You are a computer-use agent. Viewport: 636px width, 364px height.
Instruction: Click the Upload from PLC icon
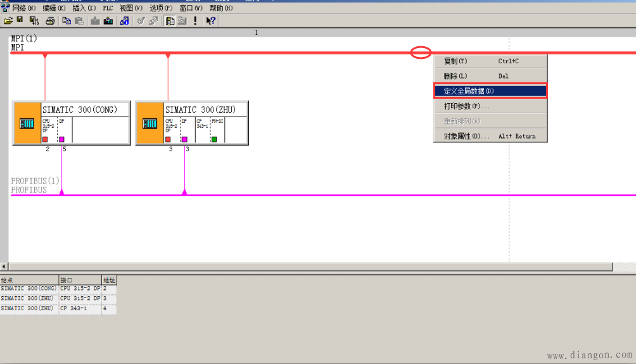pos(108,21)
